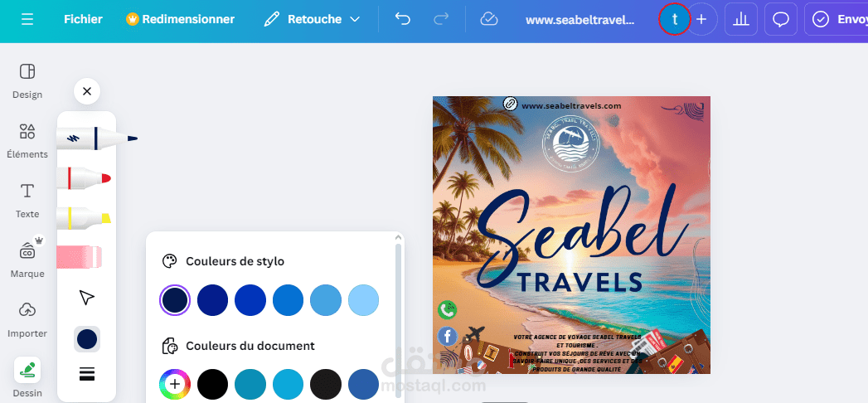Image resolution: width=868 pixels, height=403 pixels.
Task: Select the green phone icon on design
Action: pyautogui.click(x=447, y=310)
